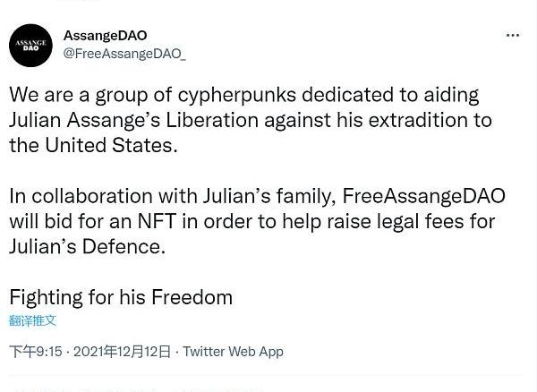537x392 pixels.
Task: Click "Fighting for his Freedom" line
Action: pyautogui.click(x=121, y=296)
